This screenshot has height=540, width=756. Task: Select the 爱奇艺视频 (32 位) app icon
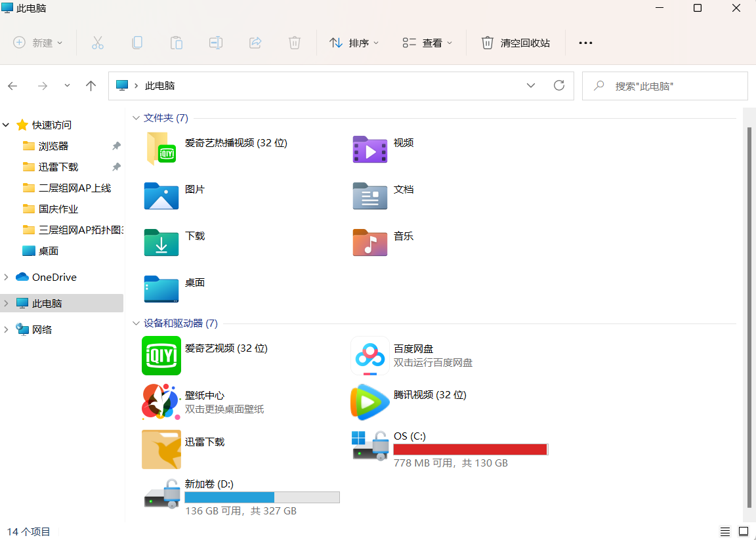[x=161, y=356]
